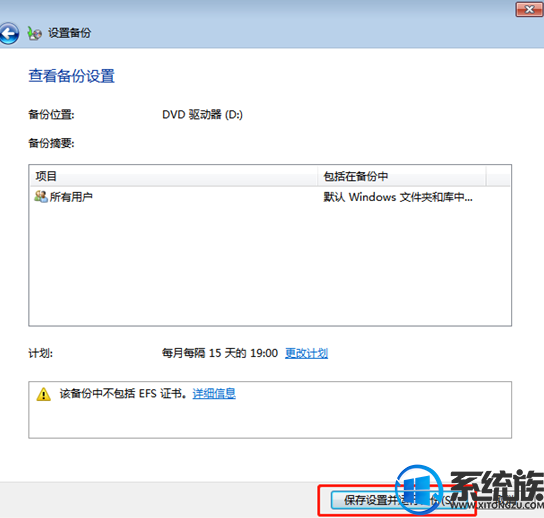Go back with the blue arrow button
The height and width of the screenshot is (518, 544).
(x=8, y=33)
